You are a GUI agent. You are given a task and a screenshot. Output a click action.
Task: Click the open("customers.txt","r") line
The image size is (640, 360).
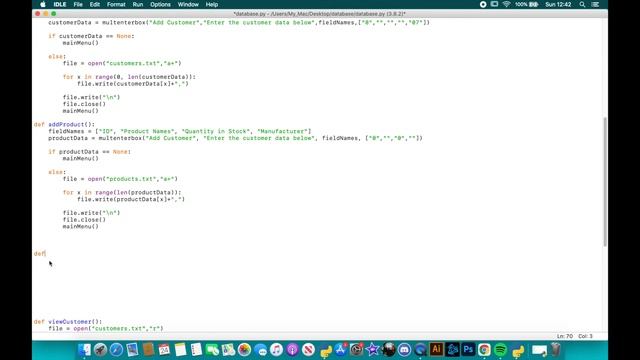pos(106,328)
